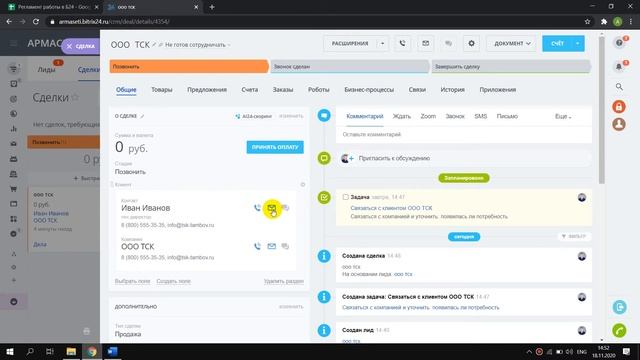Viewport: 640px width, 360px height.
Task: Open the История tab
Action: pyautogui.click(x=452, y=89)
